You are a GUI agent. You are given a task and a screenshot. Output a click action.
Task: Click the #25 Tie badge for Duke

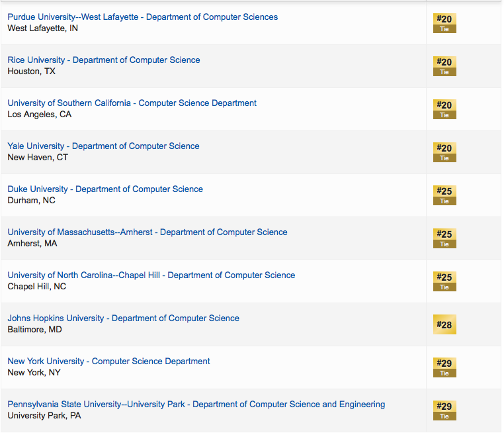(x=444, y=195)
